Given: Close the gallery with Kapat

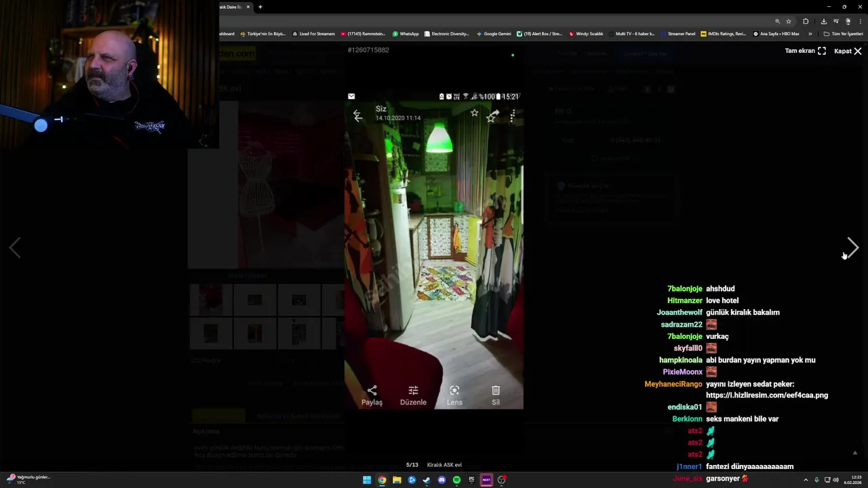Looking at the screenshot, I should pyautogui.click(x=848, y=51).
